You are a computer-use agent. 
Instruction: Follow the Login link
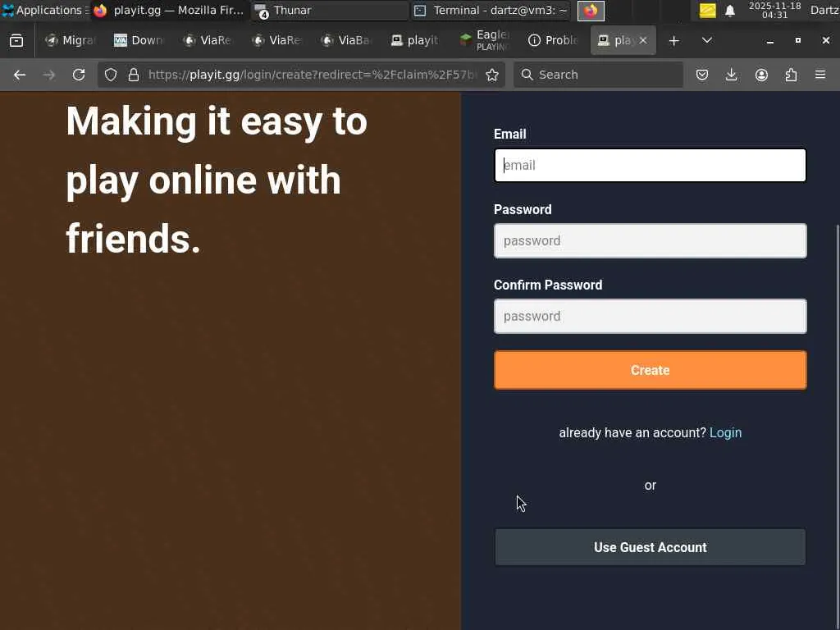pos(725,433)
